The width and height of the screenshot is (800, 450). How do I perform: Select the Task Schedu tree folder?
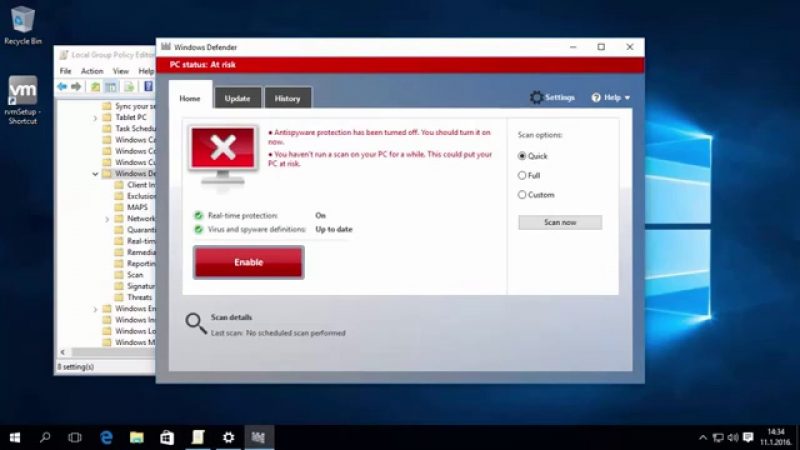tap(129, 129)
